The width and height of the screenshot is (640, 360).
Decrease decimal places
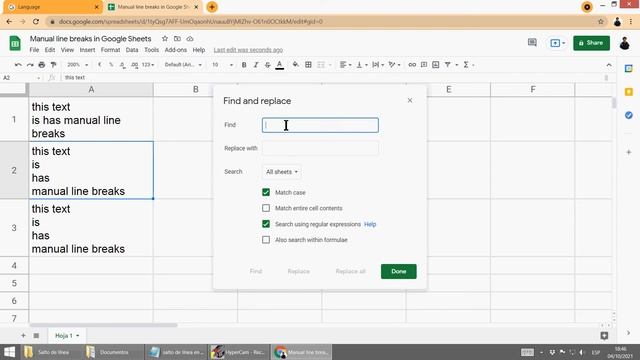click(x=122, y=65)
